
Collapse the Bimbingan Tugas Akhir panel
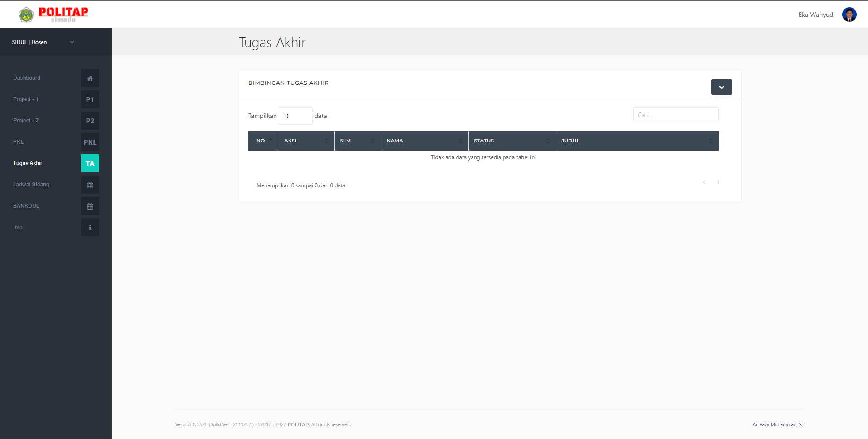coord(721,87)
